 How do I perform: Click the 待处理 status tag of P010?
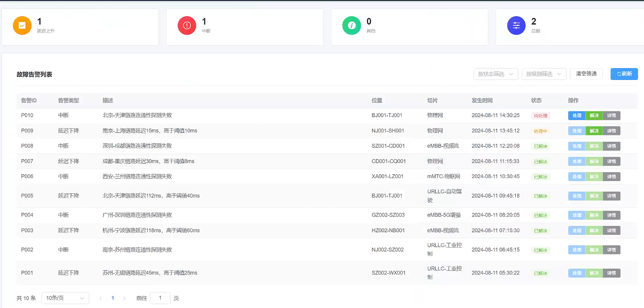540,115
